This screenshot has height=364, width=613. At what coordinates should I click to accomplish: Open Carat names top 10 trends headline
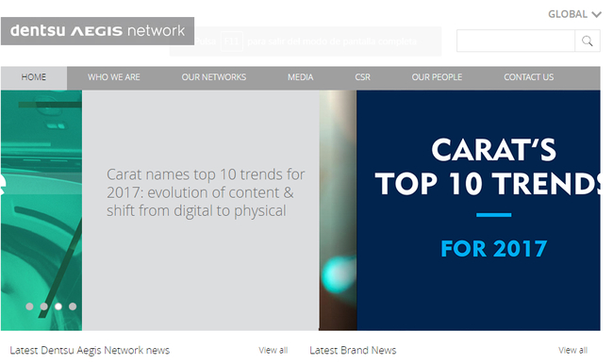(x=206, y=192)
